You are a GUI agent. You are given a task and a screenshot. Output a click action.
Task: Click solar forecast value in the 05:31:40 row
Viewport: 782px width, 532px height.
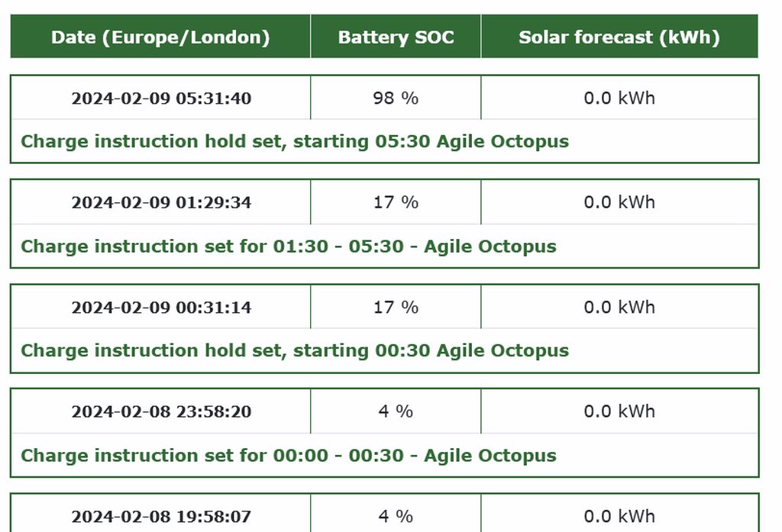619,98
